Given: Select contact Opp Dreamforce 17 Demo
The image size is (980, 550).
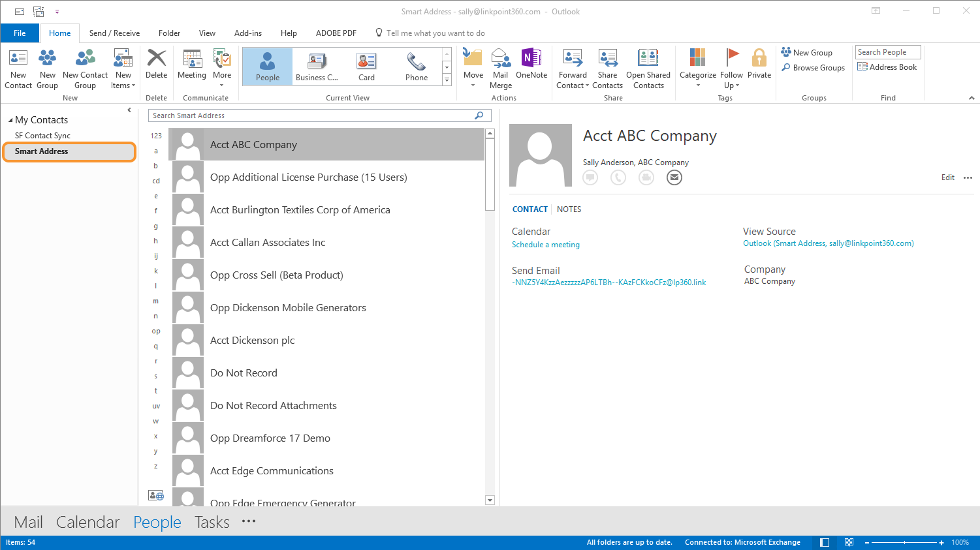Looking at the screenshot, I should [x=327, y=438].
